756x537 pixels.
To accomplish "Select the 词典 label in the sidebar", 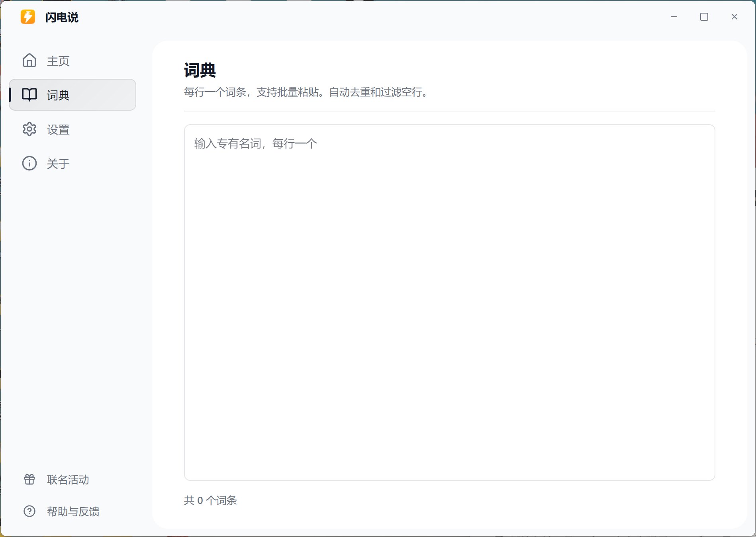I will pyautogui.click(x=58, y=95).
